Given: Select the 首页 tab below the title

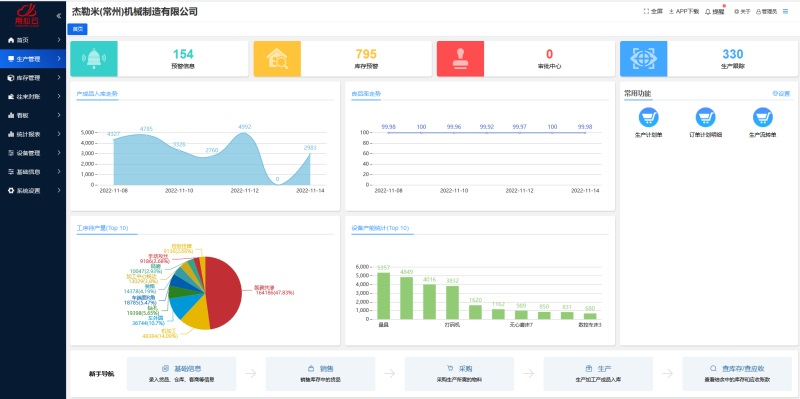Looking at the screenshot, I should coord(78,29).
